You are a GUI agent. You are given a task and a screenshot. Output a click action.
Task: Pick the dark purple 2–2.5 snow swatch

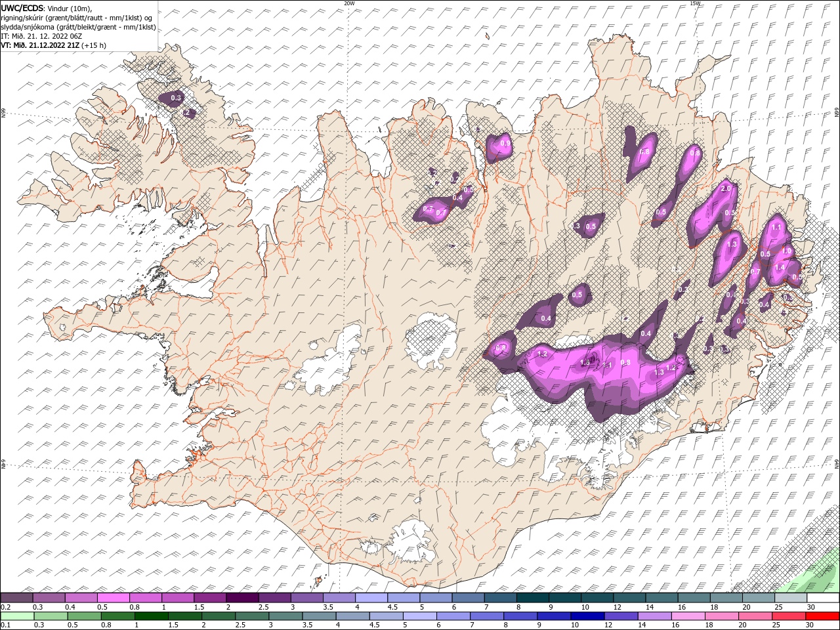(x=242, y=598)
